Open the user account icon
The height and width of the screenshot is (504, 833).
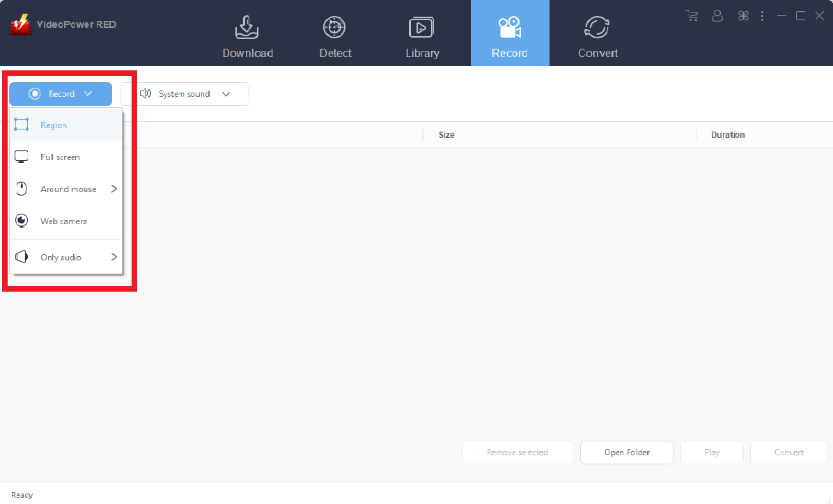(x=717, y=15)
